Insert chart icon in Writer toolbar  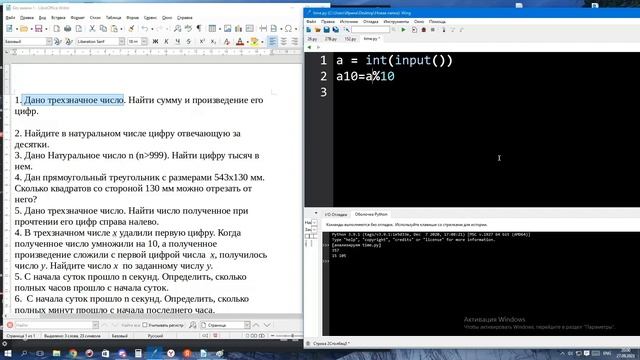click(x=238, y=29)
